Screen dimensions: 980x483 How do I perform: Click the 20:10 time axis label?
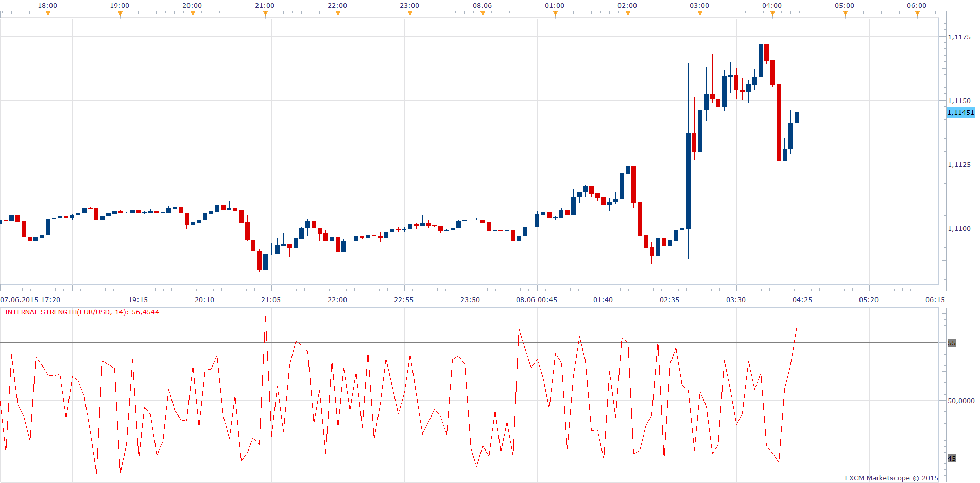[204, 300]
